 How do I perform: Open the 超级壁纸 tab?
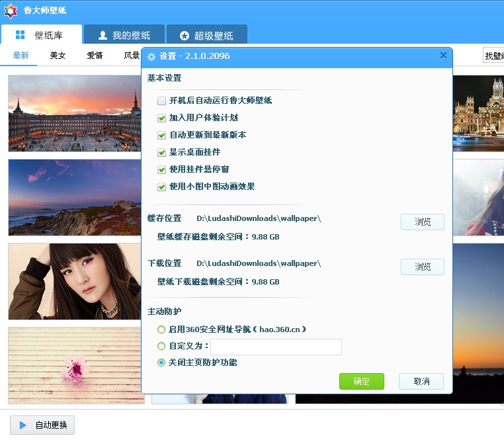click(x=206, y=35)
